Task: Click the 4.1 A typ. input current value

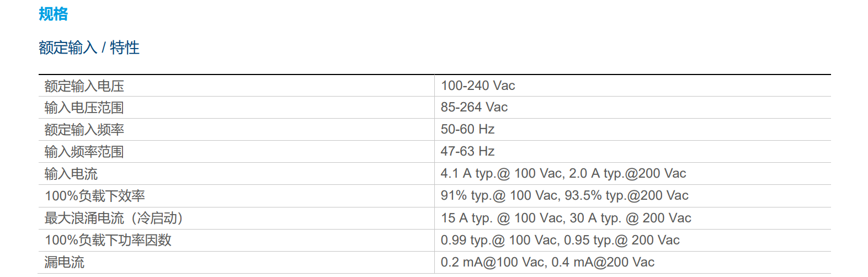Action: coord(563,173)
